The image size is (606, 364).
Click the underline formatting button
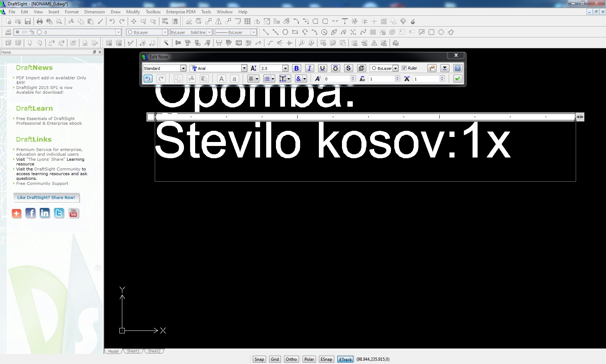(322, 68)
